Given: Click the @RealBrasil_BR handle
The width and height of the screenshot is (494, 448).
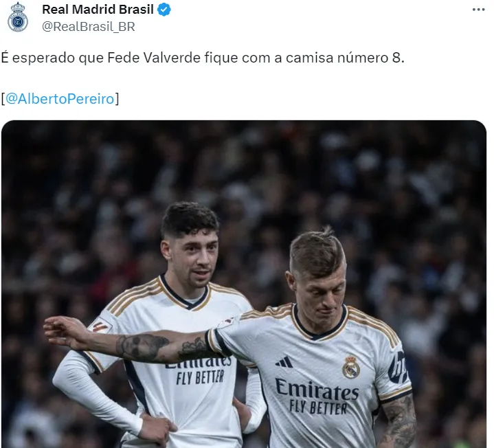Looking at the screenshot, I should point(89,27).
